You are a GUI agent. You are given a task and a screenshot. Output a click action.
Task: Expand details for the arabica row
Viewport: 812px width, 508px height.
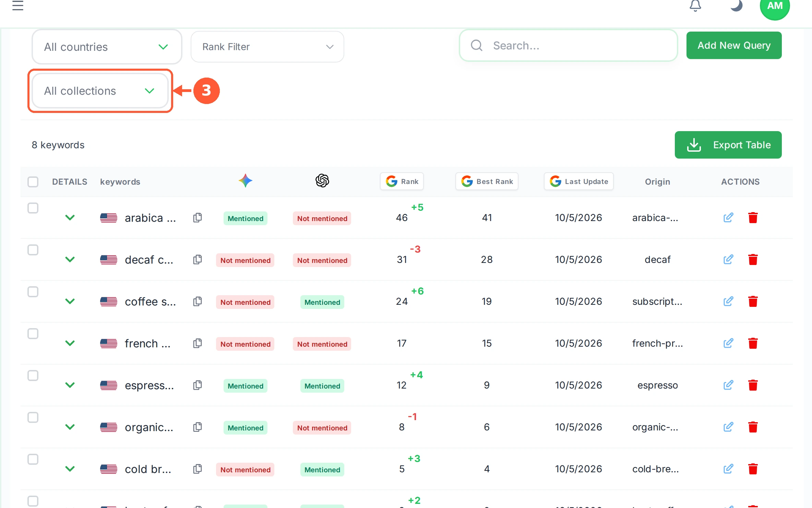70,218
